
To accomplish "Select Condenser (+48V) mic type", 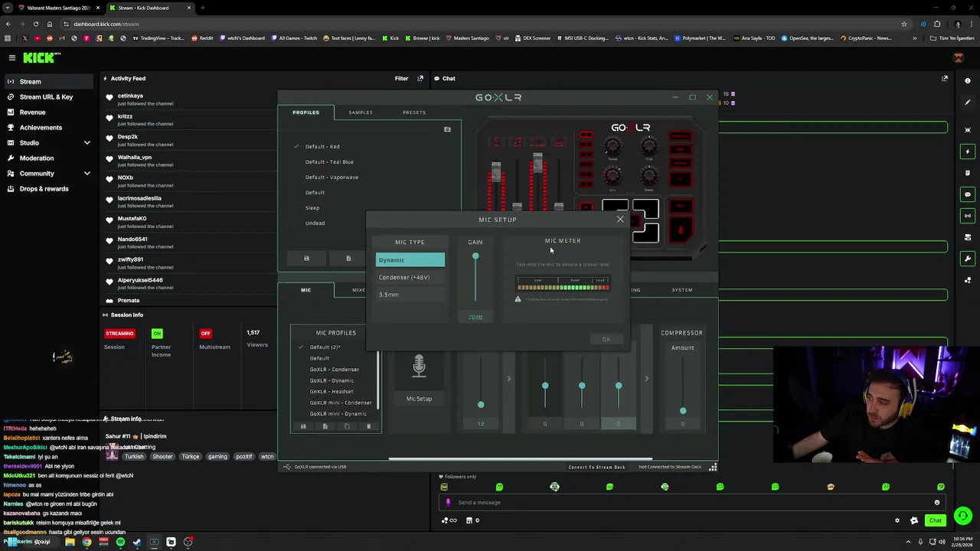I will 410,277.
